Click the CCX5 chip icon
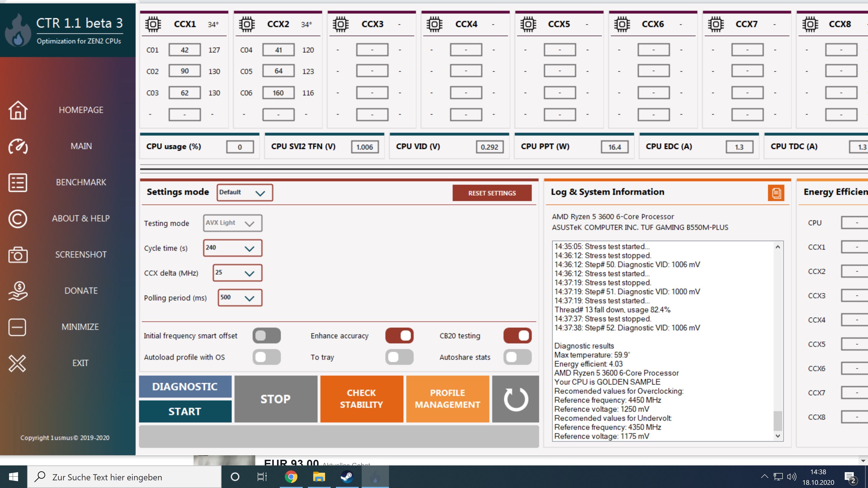Viewport: 868px width, 488px height. 528,24
